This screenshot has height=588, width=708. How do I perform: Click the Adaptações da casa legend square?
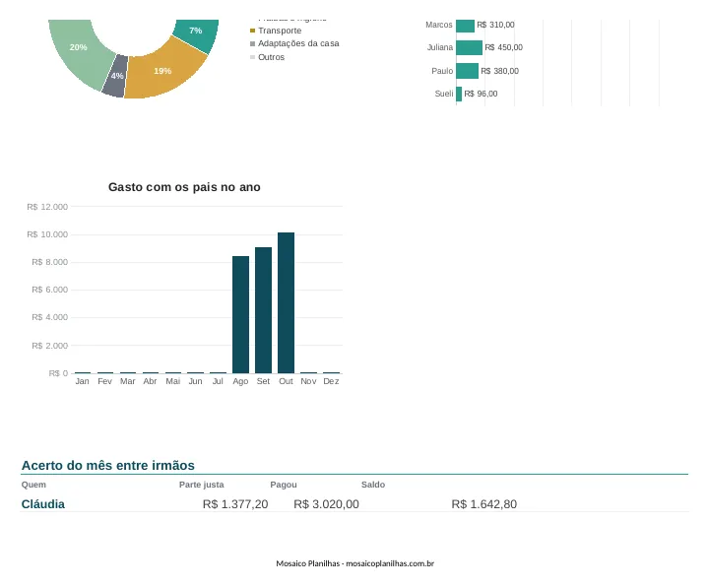coord(252,43)
